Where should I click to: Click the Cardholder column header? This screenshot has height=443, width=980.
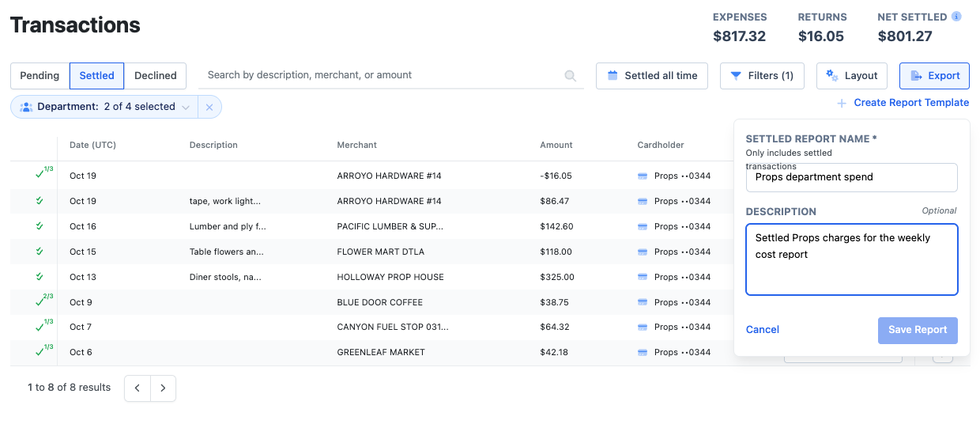pyautogui.click(x=661, y=145)
